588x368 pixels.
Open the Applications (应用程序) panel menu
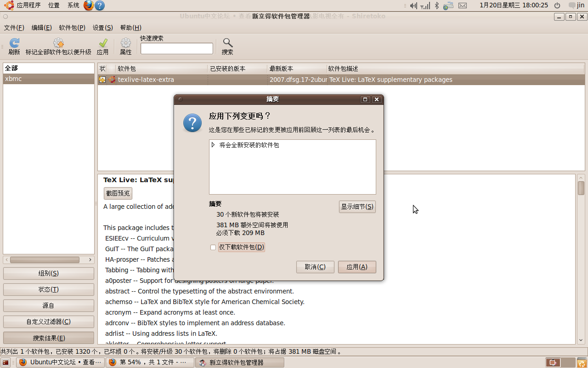(x=28, y=6)
